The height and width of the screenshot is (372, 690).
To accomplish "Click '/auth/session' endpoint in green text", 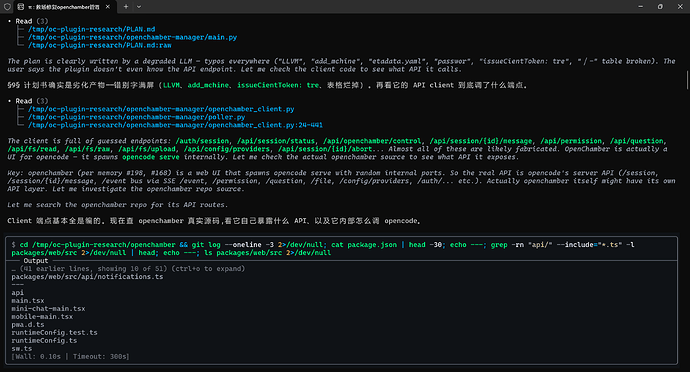I will click(202, 141).
